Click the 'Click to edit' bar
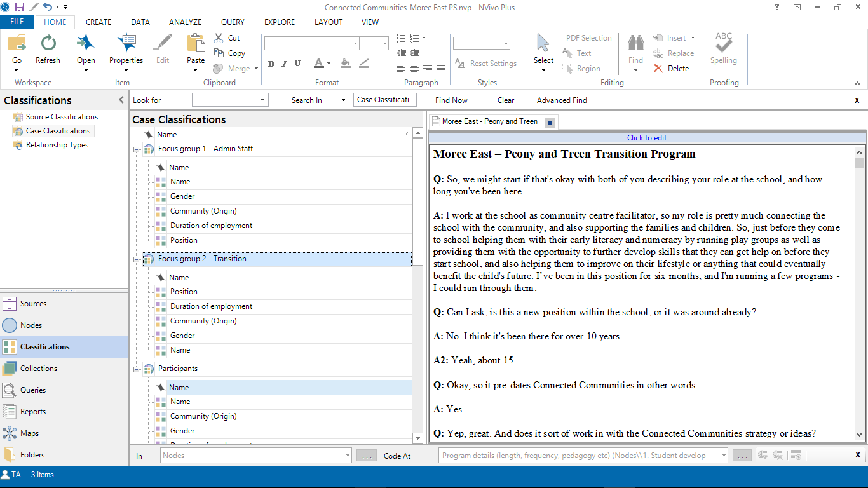This screenshot has width=868, height=488. coord(647,138)
